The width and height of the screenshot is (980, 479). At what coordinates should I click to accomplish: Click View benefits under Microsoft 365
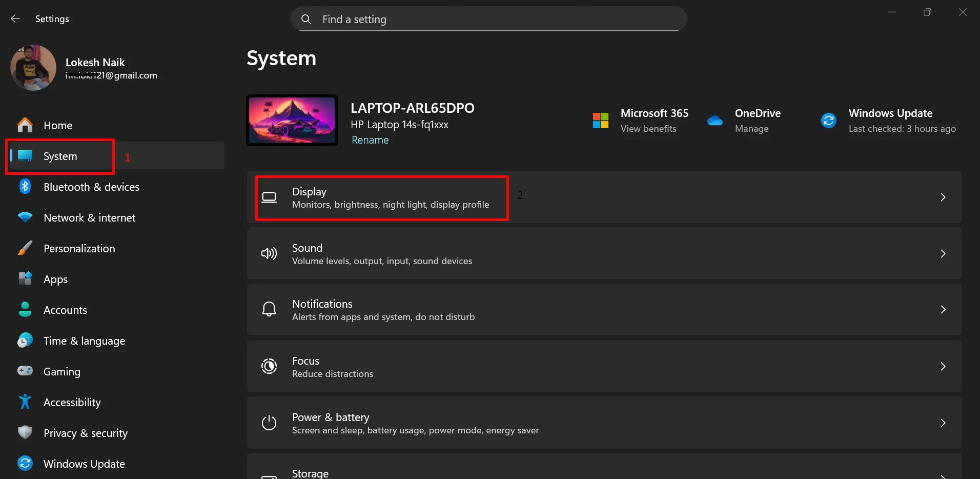point(650,128)
